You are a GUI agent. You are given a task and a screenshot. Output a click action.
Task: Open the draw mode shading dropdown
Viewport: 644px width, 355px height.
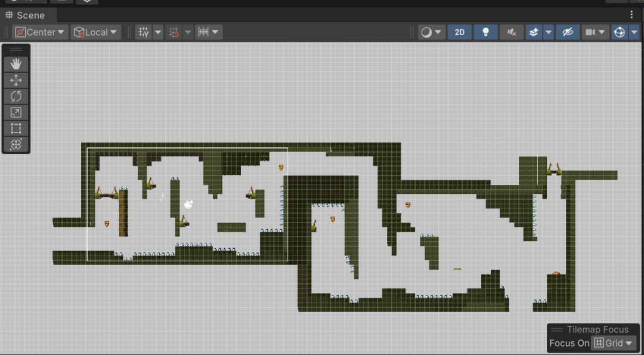[432, 32]
